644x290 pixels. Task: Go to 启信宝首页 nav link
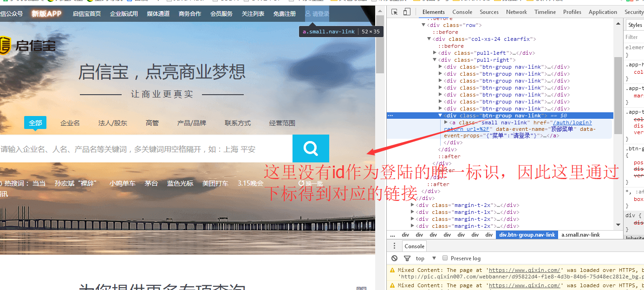pyautogui.click(x=87, y=14)
